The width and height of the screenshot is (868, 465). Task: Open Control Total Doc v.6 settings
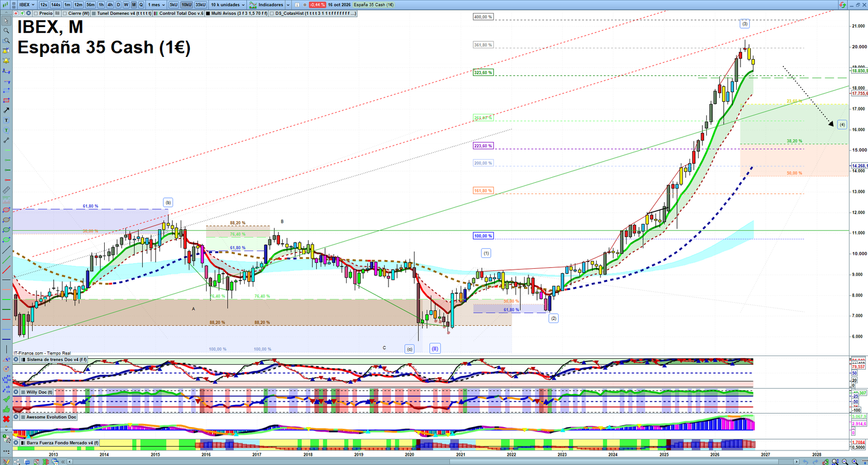pos(179,14)
